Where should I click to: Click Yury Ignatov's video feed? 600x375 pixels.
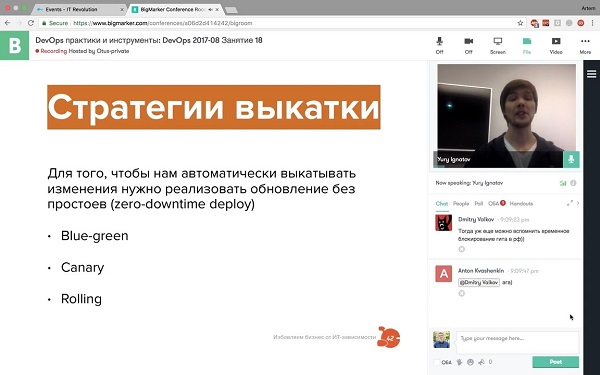pos(506,116)
